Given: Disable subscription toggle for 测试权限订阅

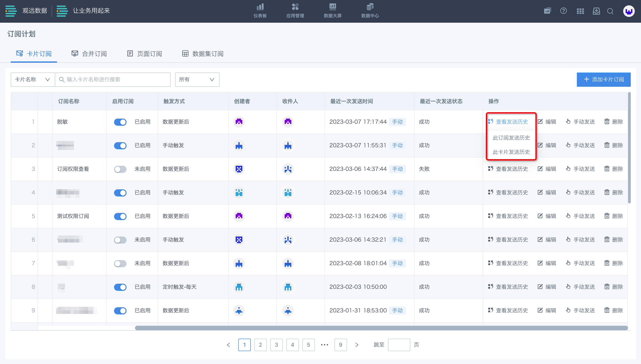Looking at the screenshot, I should [120, 216].
